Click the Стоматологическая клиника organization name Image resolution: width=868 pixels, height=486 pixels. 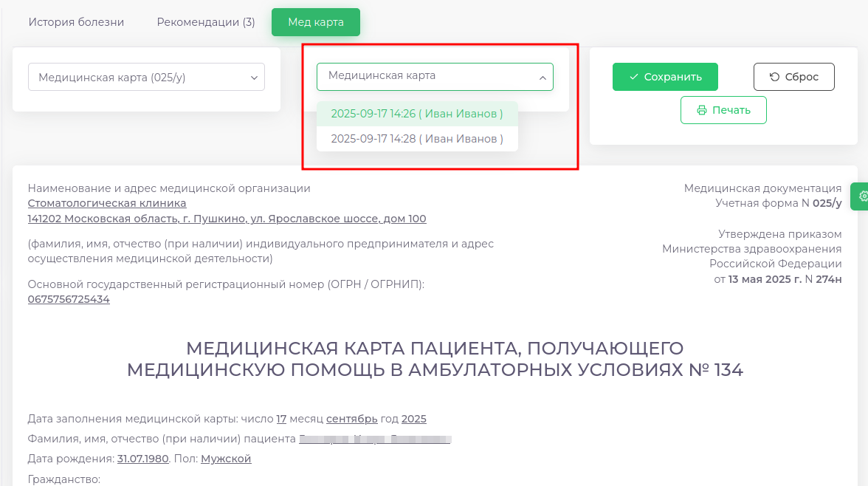[107, 203]
